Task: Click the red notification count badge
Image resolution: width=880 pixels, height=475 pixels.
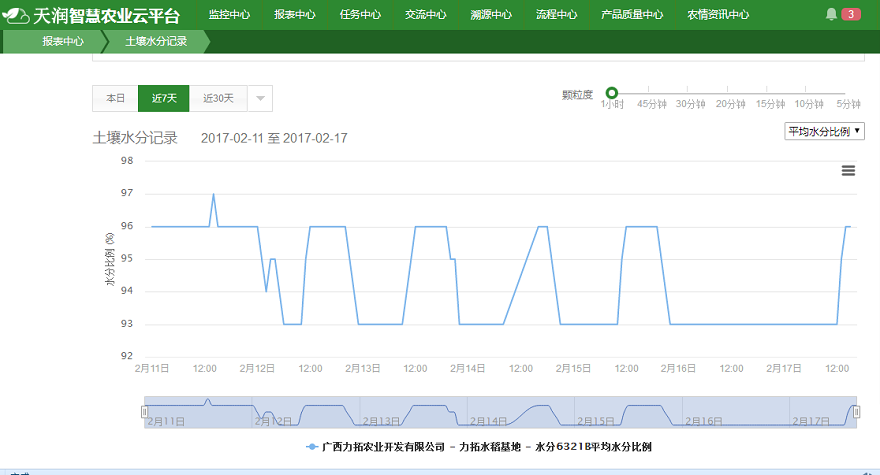Action: point(850,14)
